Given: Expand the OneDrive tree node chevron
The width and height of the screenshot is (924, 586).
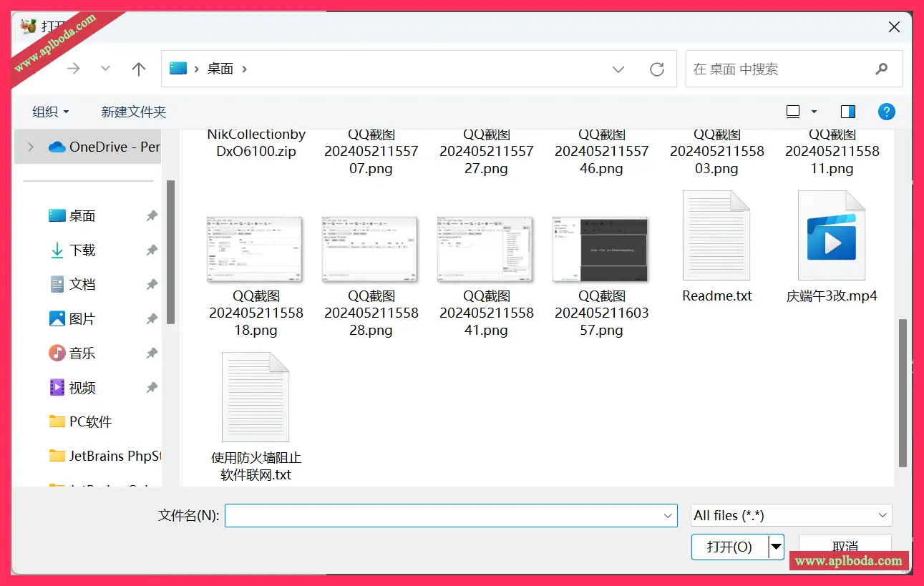Looking at the screenshot, I should tap(30, 147).
